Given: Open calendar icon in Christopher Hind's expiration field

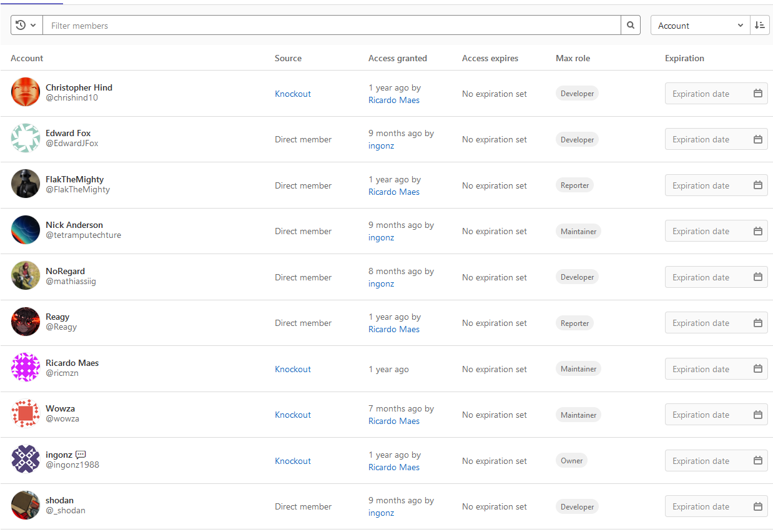Looking at the screenshot, I should (x=757, y=94).
